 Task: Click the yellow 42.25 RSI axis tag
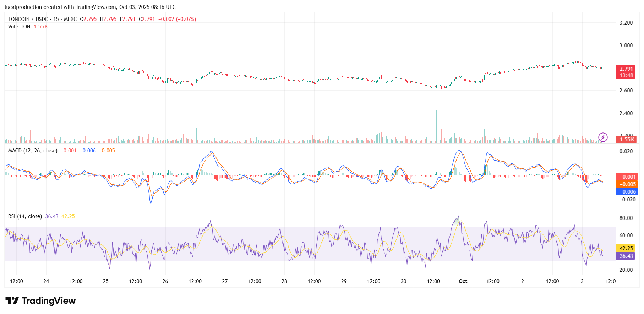pos(626,248)
